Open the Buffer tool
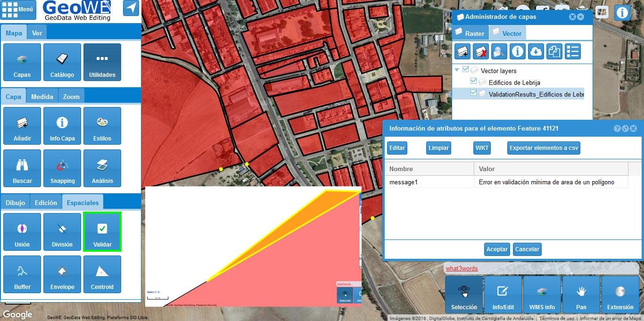 tap(22, 274)
